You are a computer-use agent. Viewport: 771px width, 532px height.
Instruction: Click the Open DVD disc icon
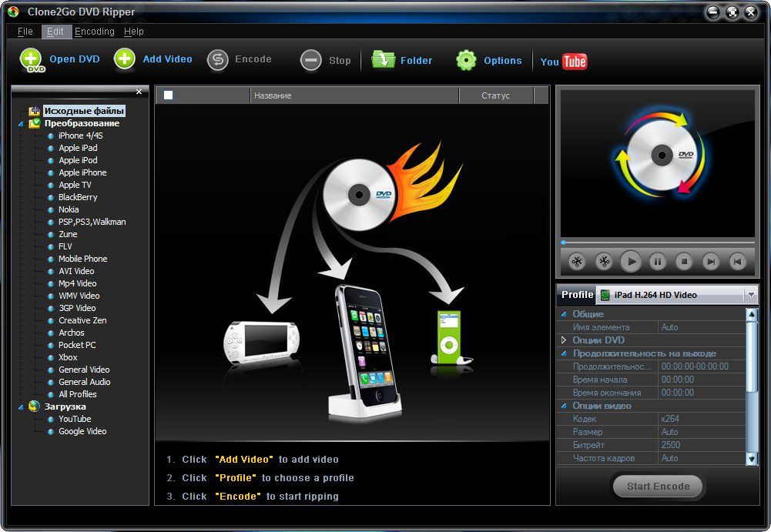coord(32,60)
